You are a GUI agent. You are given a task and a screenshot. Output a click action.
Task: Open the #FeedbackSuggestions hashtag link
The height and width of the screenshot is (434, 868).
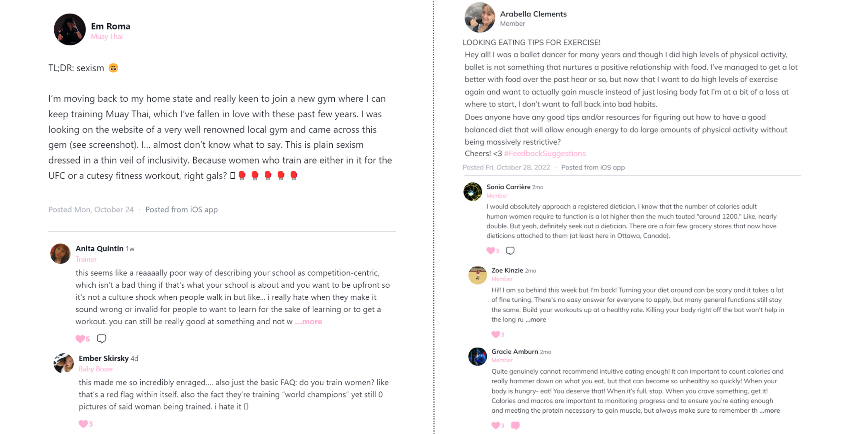tap(545, 154)
